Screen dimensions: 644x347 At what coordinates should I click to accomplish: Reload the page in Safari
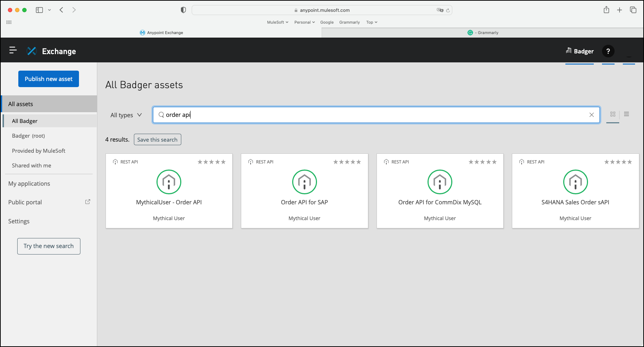pos(448,10)
